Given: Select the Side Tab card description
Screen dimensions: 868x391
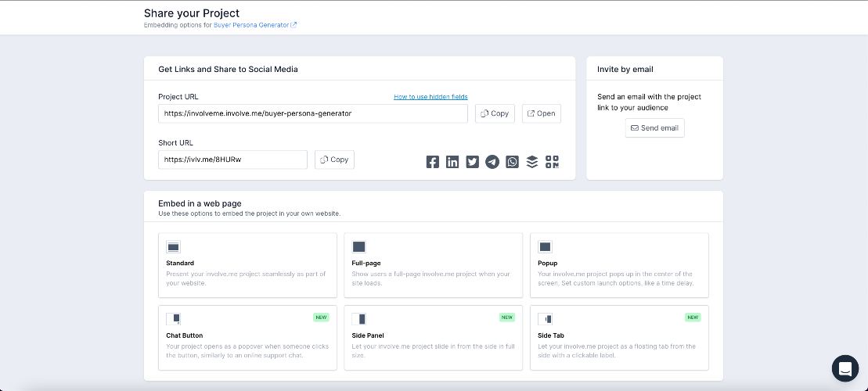Looking at the screenshot, I should click(617, 350).
